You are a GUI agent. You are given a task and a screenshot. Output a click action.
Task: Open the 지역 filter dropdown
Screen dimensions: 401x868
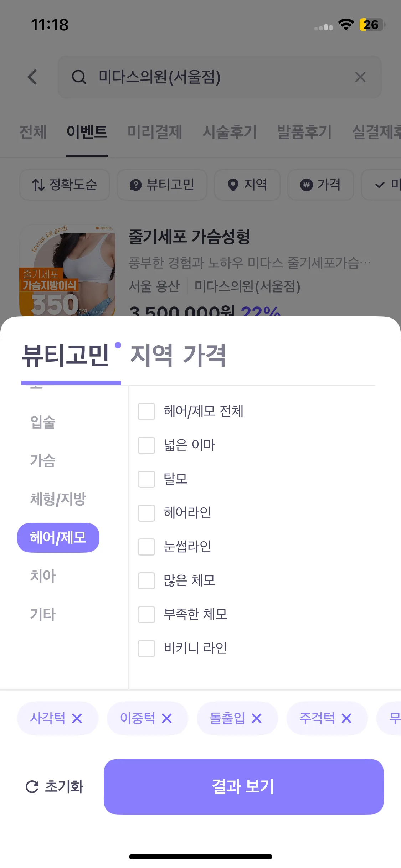(247, 185)
